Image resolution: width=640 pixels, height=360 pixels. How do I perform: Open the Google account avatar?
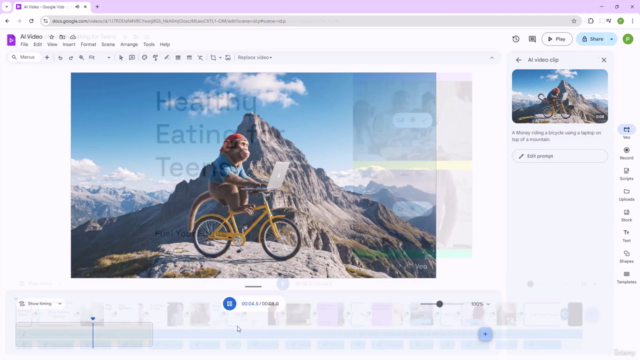628,39
